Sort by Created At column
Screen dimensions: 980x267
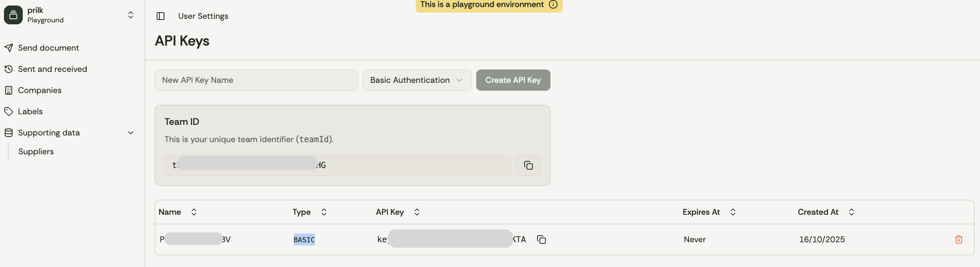point(851,212)
